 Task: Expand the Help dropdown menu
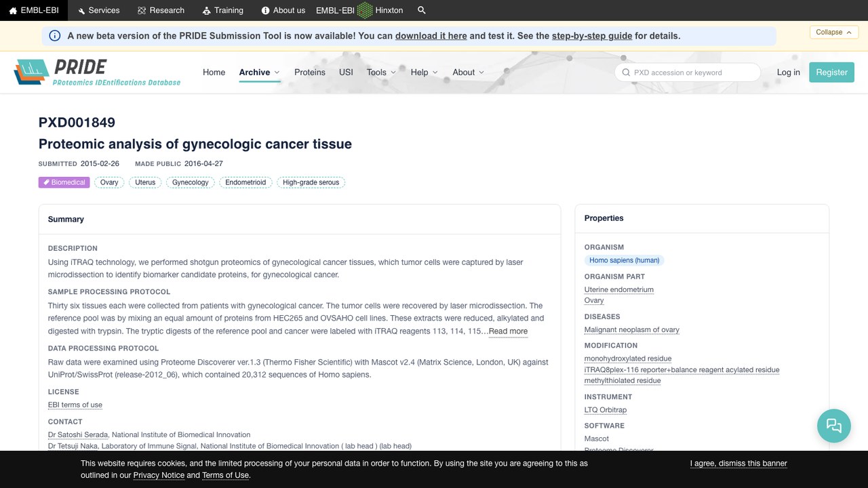(x=425, y=73)
